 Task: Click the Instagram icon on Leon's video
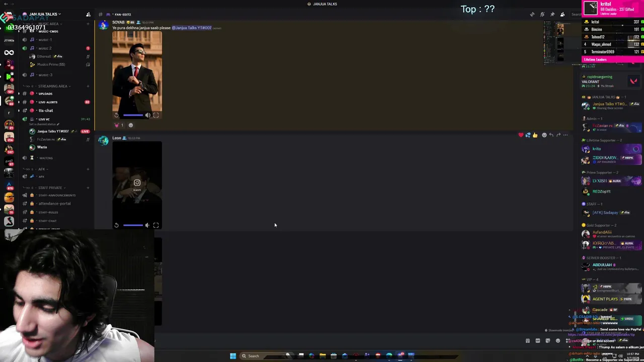pos(137,183)
